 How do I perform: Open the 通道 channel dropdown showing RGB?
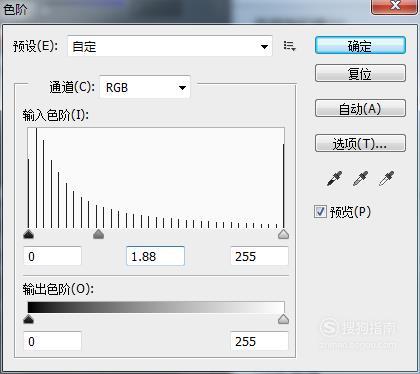(145, 88)
